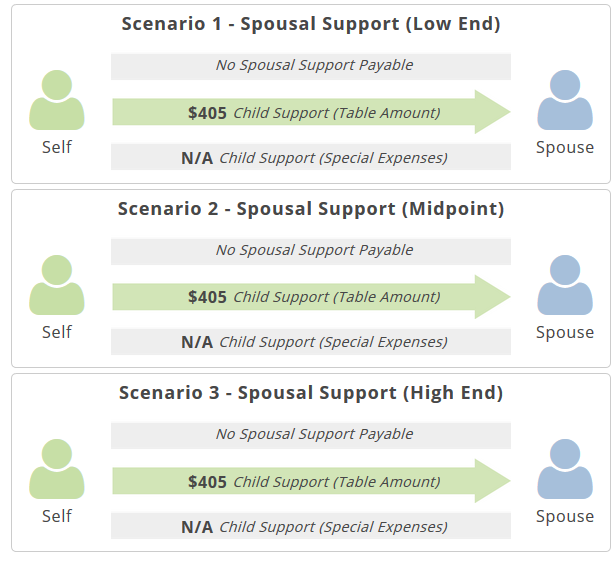The width and height of the screenshot is (611, 562).
Task: Click the Self label under Scenario 1
Action: tap(57, 147)
